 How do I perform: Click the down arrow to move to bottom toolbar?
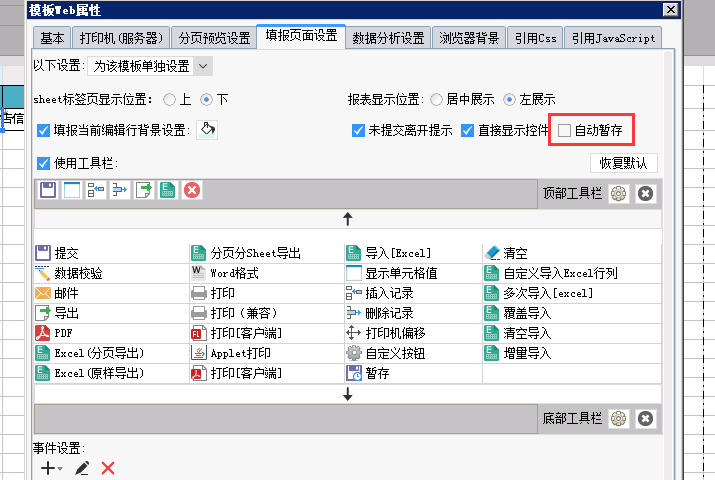point(347,394)
